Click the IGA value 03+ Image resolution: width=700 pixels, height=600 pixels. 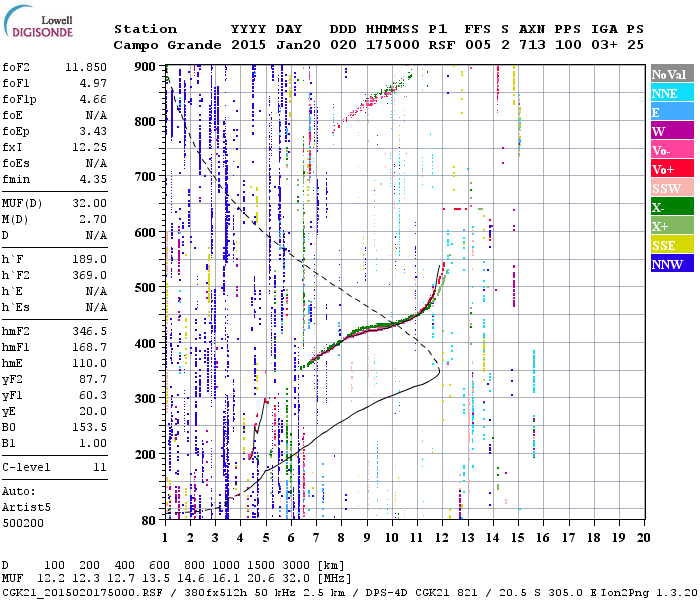[x=604, y=45]
